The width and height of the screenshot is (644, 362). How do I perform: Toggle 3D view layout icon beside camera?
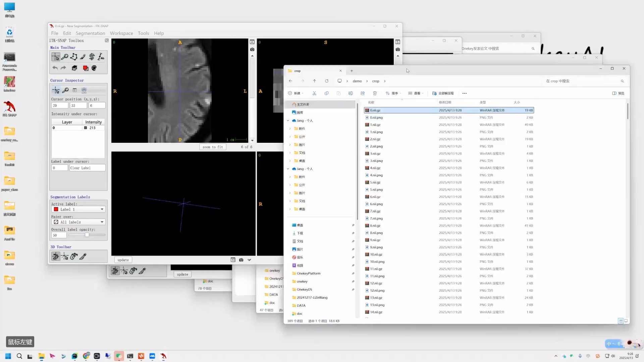click(x=233, y=260)
